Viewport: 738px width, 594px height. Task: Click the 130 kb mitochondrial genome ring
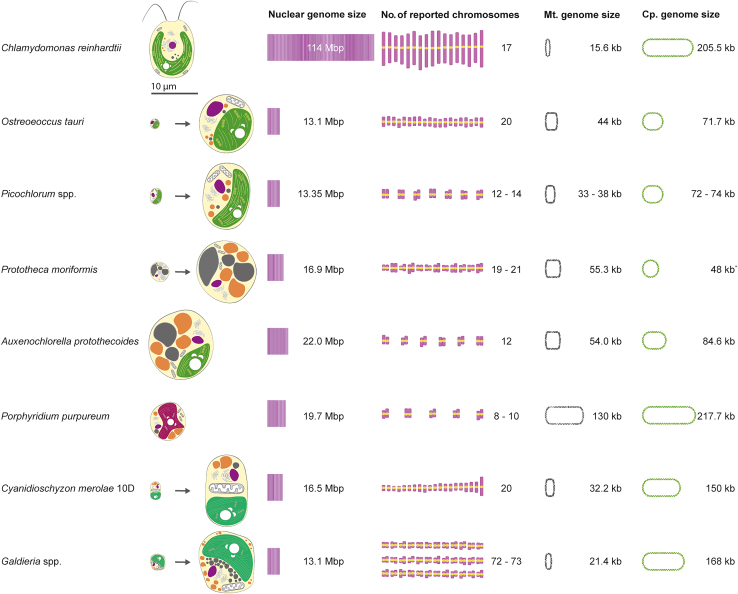[x=569, y=414]
